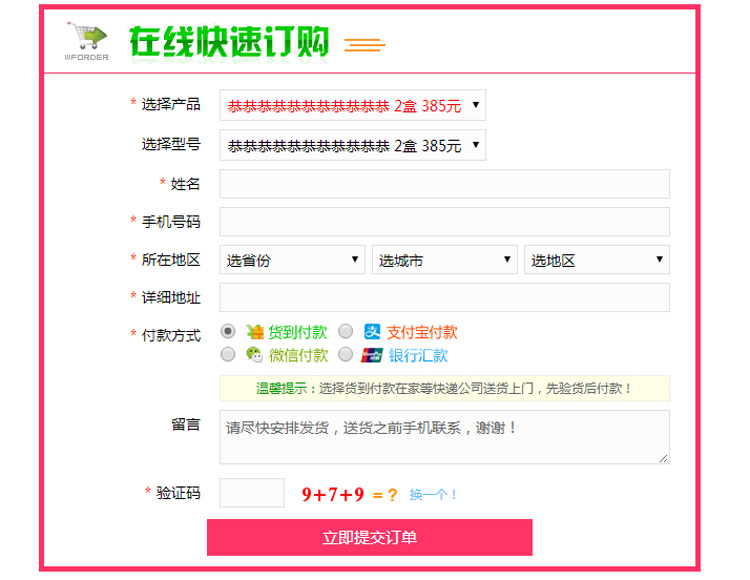Select 支付宝付款 radio button
The width and height of the screenshot is (750, 580).
345,331
